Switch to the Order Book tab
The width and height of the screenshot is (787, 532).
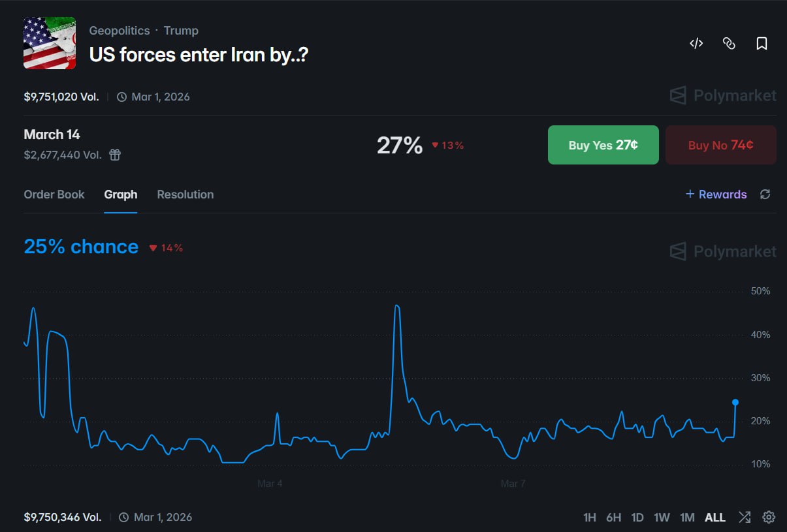click(x=54, y=194)
